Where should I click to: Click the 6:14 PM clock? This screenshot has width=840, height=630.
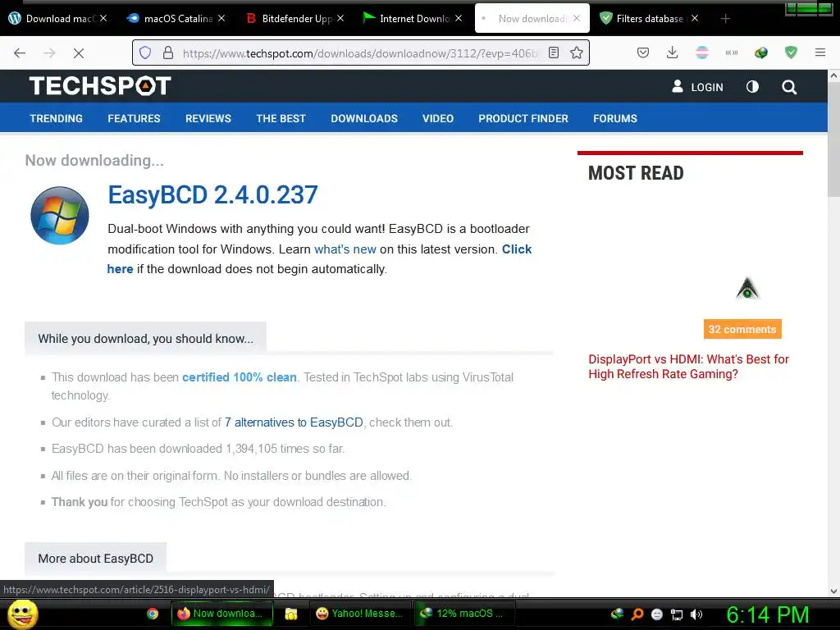coord(768,614)
